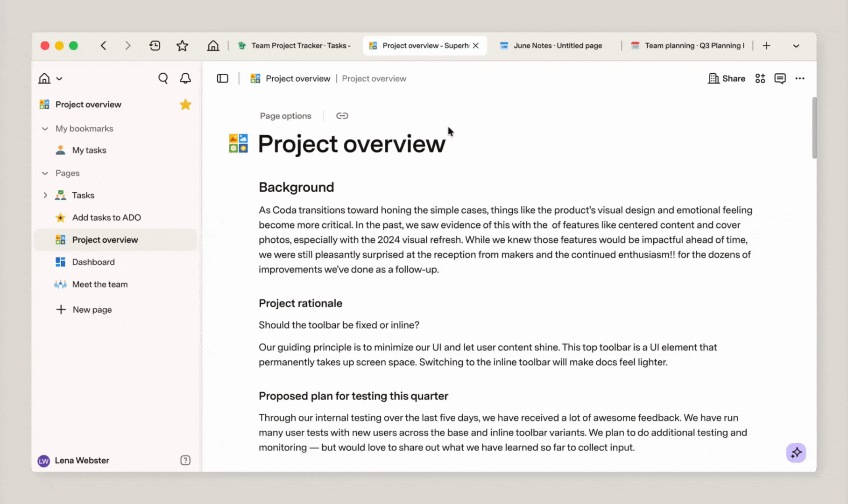Add a new tab with plus button
The height and width of the screenshot is (504, 848).
pyautogui.click(x=766, y=45)
